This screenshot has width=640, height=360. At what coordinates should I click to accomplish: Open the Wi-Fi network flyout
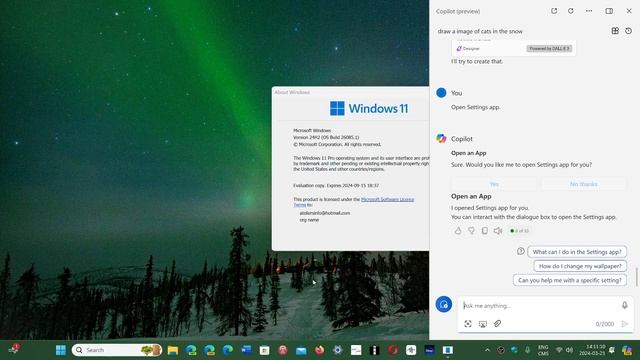click(x=559, y=350)
